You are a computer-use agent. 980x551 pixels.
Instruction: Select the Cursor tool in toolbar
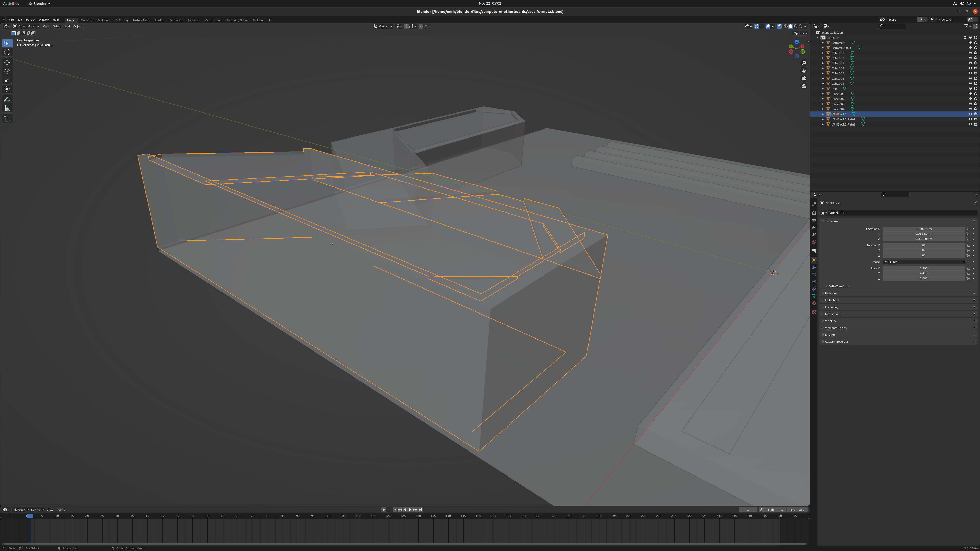(7, 52)
